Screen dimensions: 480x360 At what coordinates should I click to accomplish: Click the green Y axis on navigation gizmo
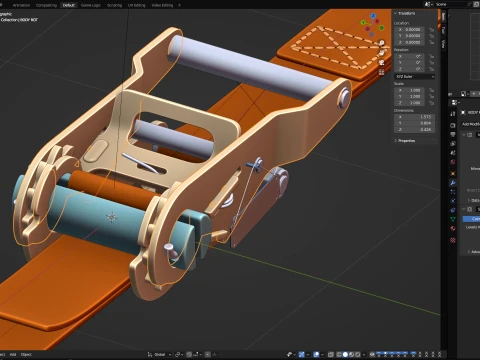point(364,22)
